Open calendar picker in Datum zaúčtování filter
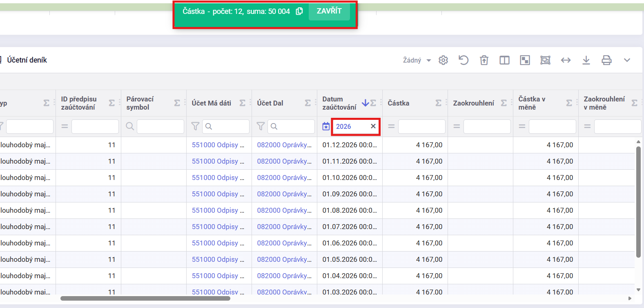Viewport: 644px width, 308px height. 326,127
